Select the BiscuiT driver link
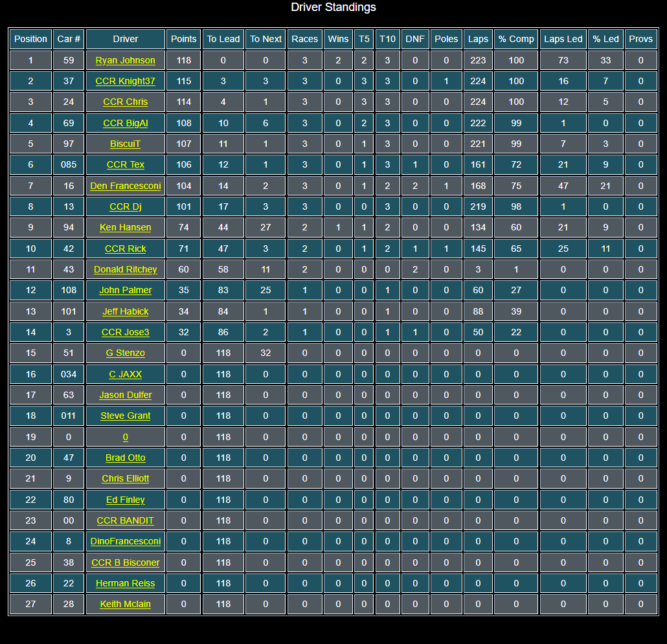This screenshot has height=644, width=667. (x=125, y=144)
